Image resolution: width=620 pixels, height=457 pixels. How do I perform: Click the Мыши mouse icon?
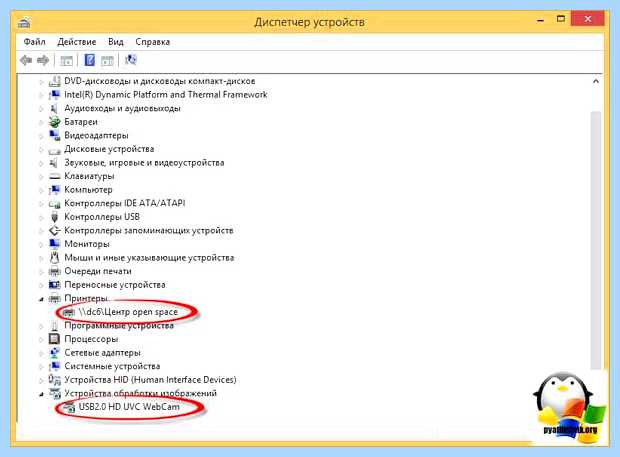54,257
